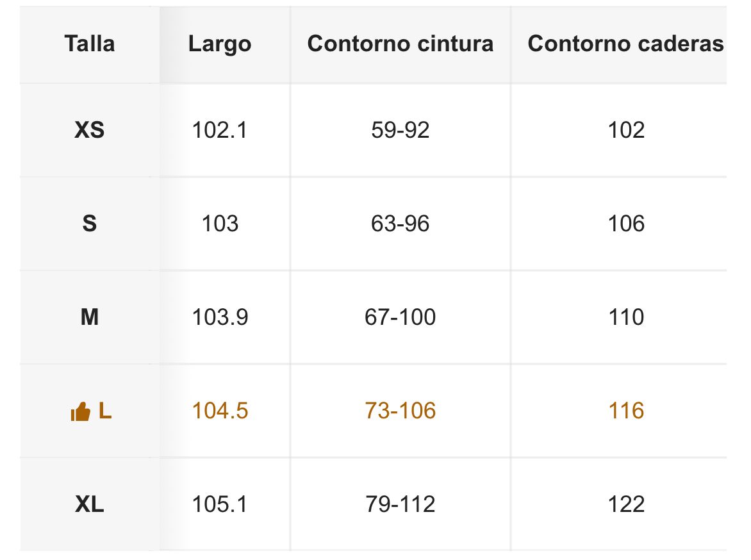
Task: Select the Contorno cintura column header
Action: 400,44
